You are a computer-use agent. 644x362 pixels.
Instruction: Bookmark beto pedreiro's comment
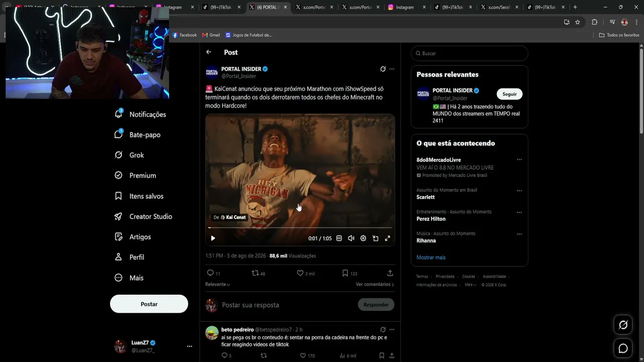tap(381, 355)
